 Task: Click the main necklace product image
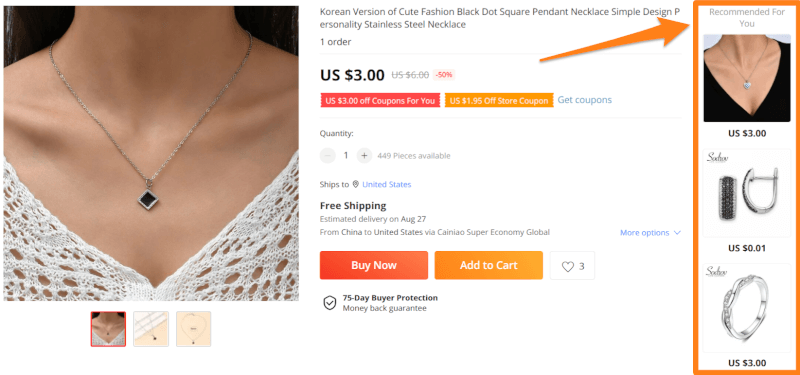pos(151,153)
